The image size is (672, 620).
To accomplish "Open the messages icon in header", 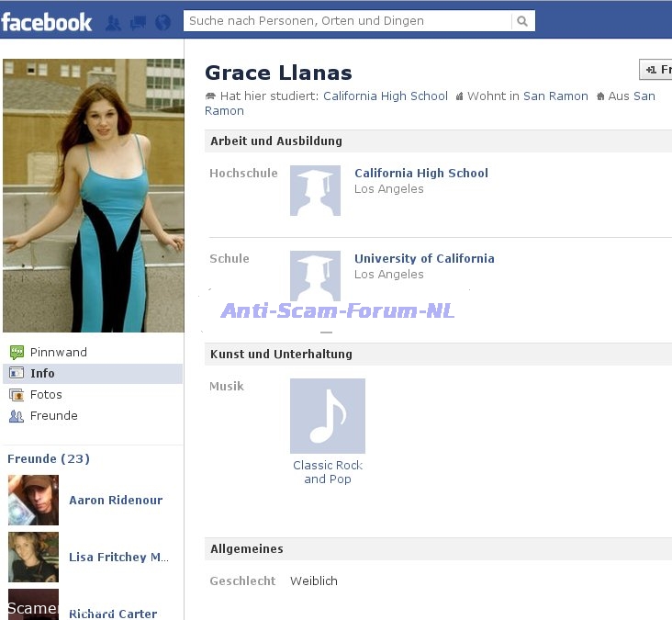I will pyautogui.click(x=138, y=22).
